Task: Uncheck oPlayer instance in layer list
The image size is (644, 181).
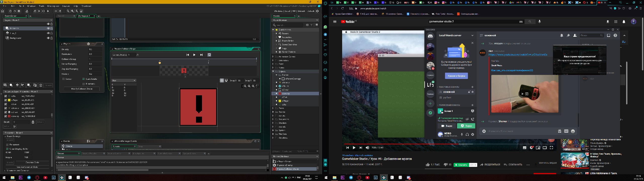Action: (x=6, y=100)
